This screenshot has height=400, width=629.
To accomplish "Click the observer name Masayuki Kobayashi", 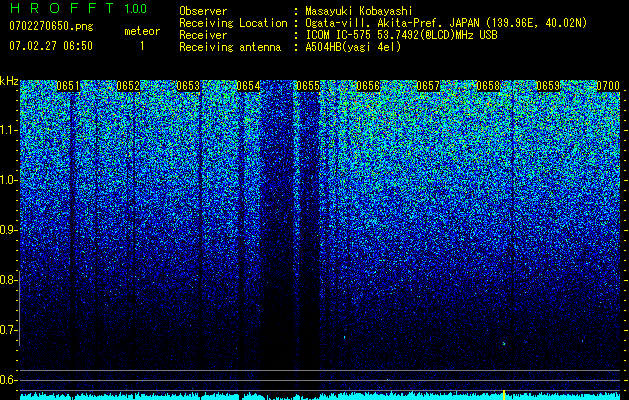I will [358, 11].
